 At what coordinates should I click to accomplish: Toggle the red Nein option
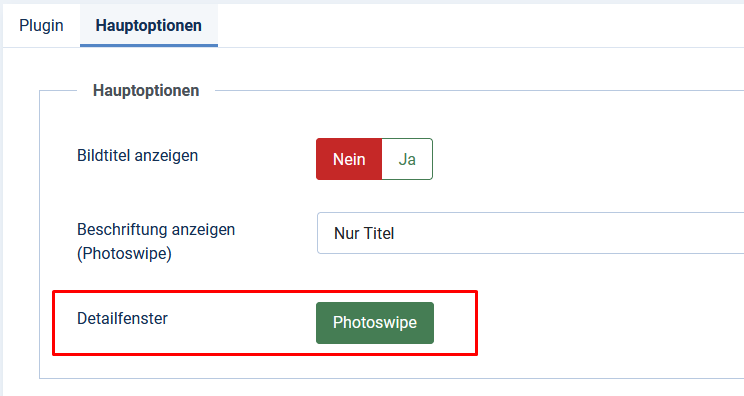click(349, 159)
